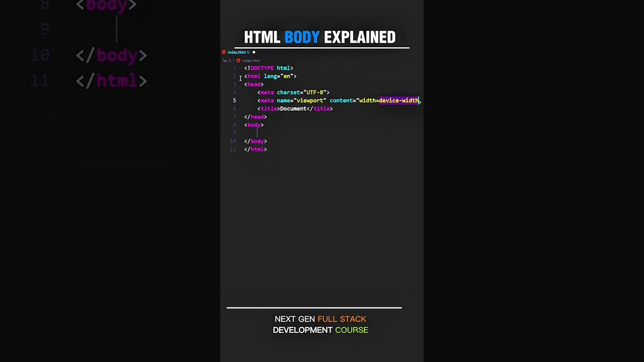Click the meta name="viewport" attribute
Screen dimensions: 644x362
tap(301, 101)
